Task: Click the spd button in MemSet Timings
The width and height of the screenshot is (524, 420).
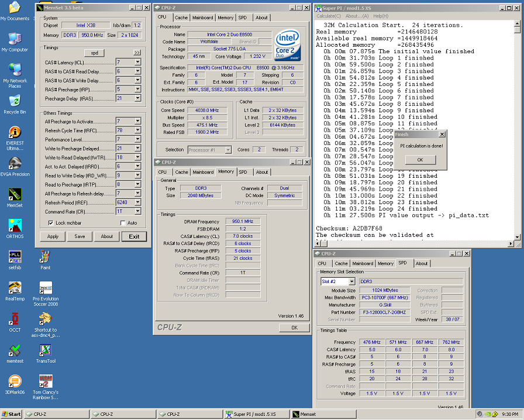Action: tap(95, 53)
